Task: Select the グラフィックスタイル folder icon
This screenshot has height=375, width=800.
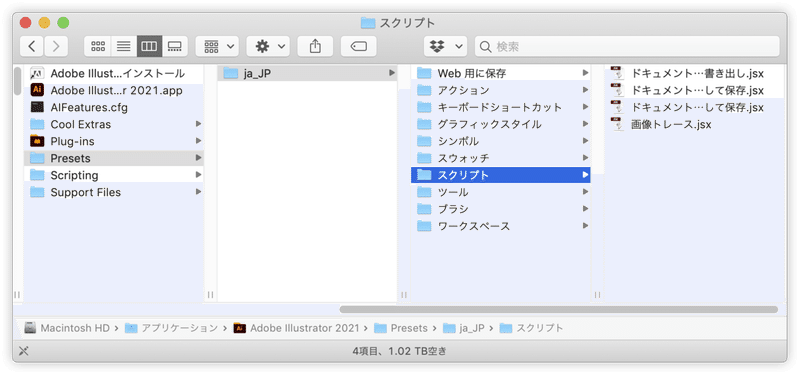Action: click(424, 124)
